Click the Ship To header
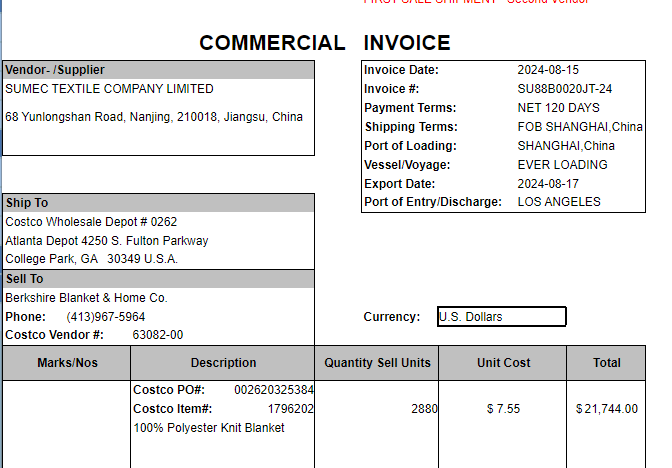This screenshot has height=468, width=672. [159, 203]
